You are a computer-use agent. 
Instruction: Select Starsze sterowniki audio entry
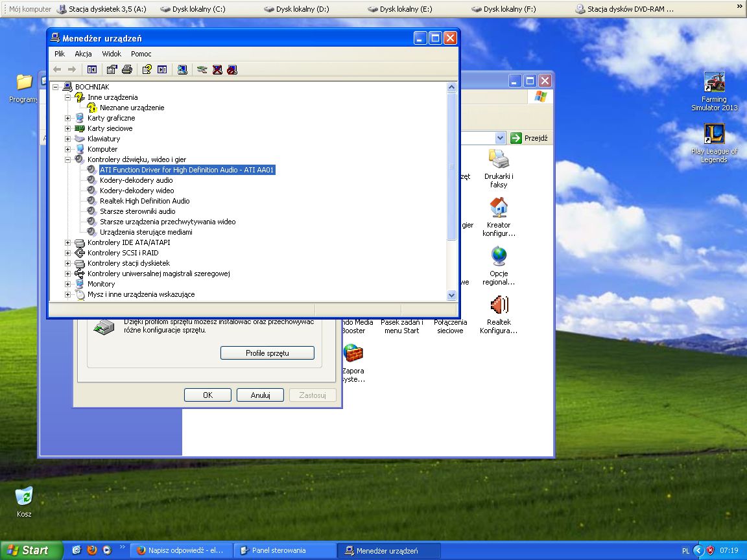137,211
